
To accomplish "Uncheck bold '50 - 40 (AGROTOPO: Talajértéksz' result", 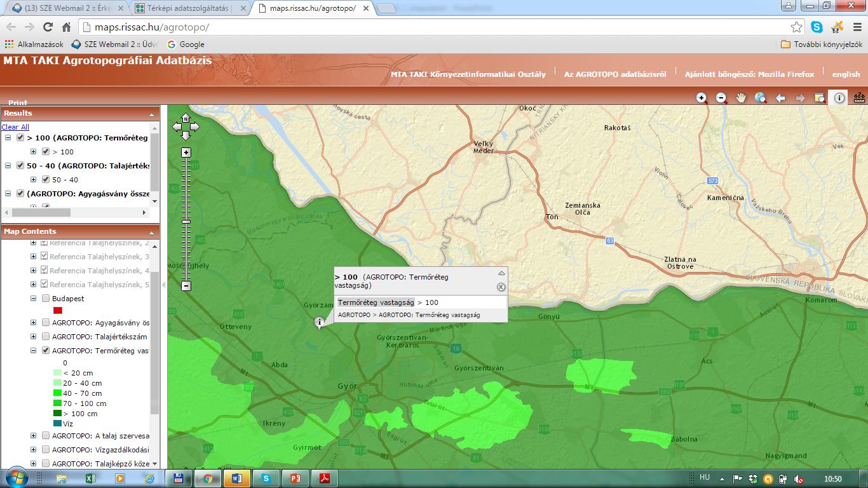I will 20,165.
